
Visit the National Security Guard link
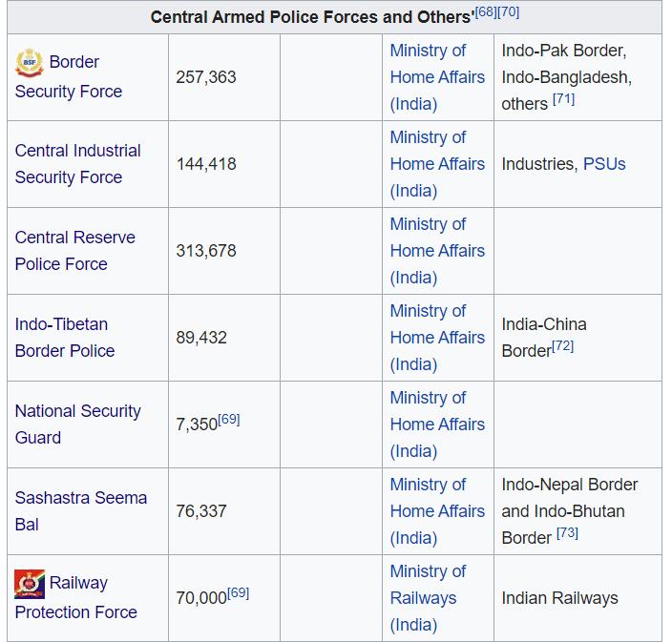coord(77,424)
